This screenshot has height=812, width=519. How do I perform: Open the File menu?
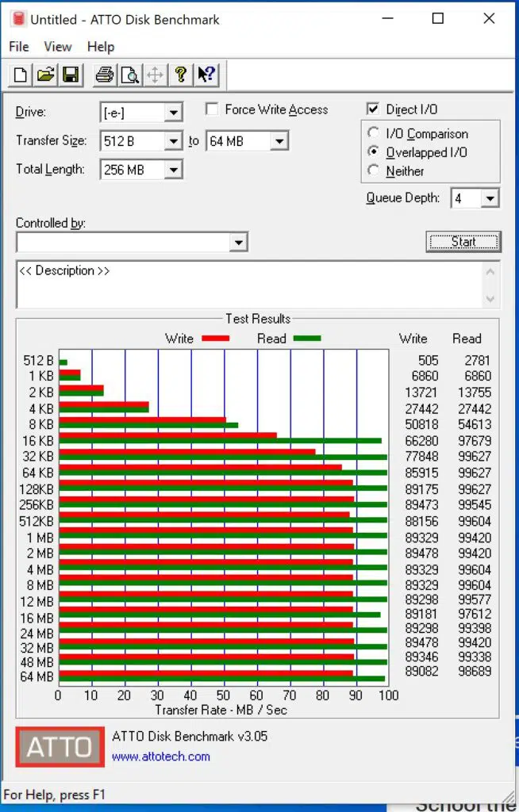(x=19, y=47)
